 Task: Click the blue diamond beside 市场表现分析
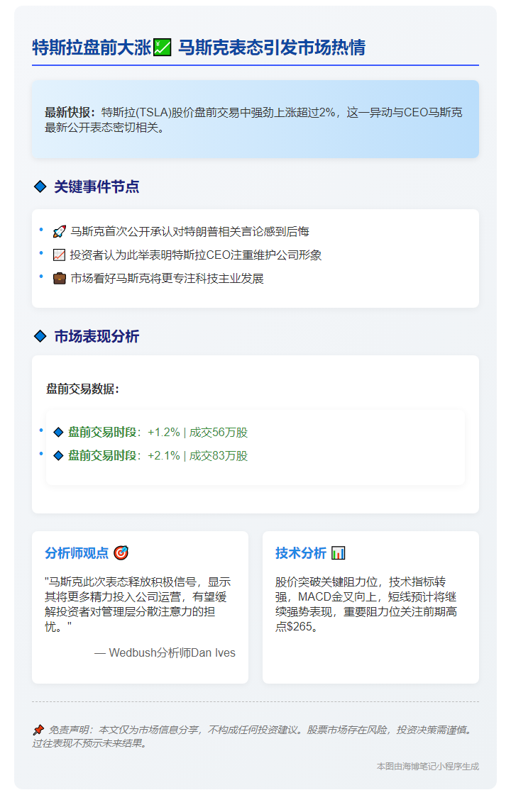pyautogui.click(x=40, y=336)
